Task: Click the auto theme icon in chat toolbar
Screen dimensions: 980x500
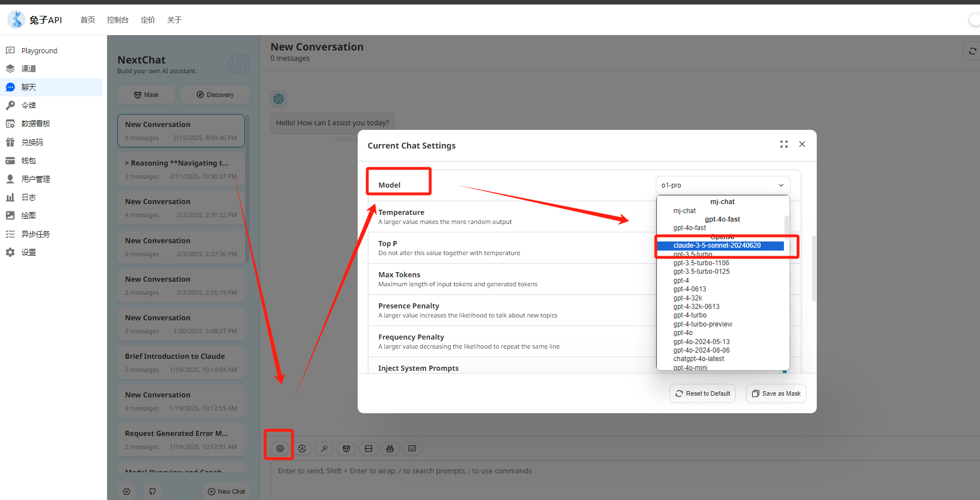Action: coord(302,448)
